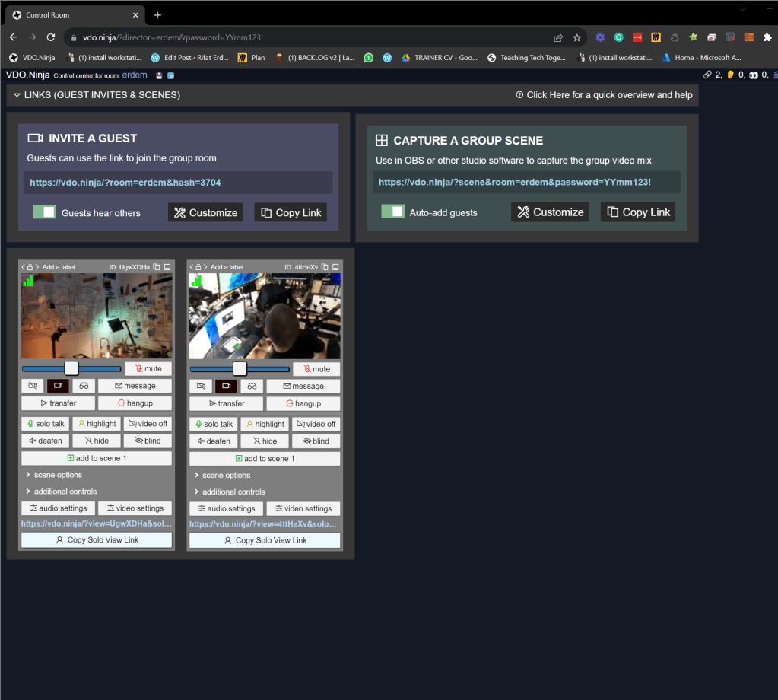Screen dimensions: 778x700
Task: Click the right arrow on guest UgwXDHa's card
Action: click(x=37, y=267)
